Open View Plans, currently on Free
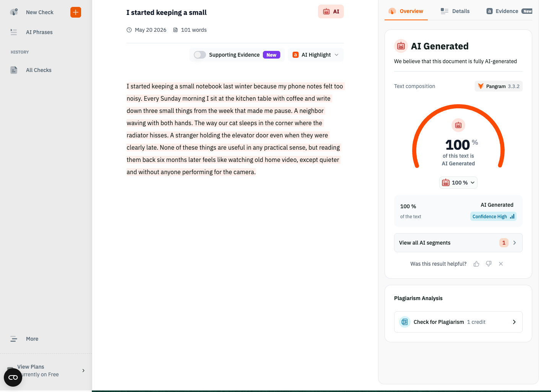551x392 pixels. [46, 371]
